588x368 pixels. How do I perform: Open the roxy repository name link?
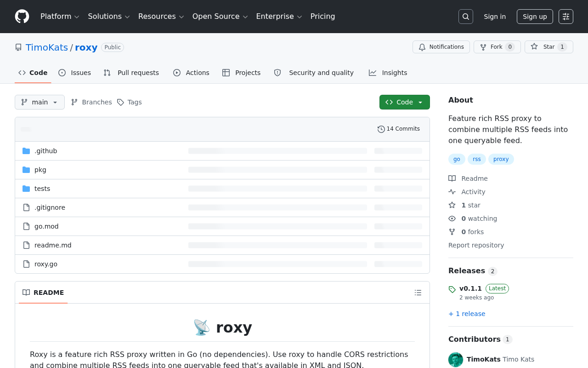86,47
